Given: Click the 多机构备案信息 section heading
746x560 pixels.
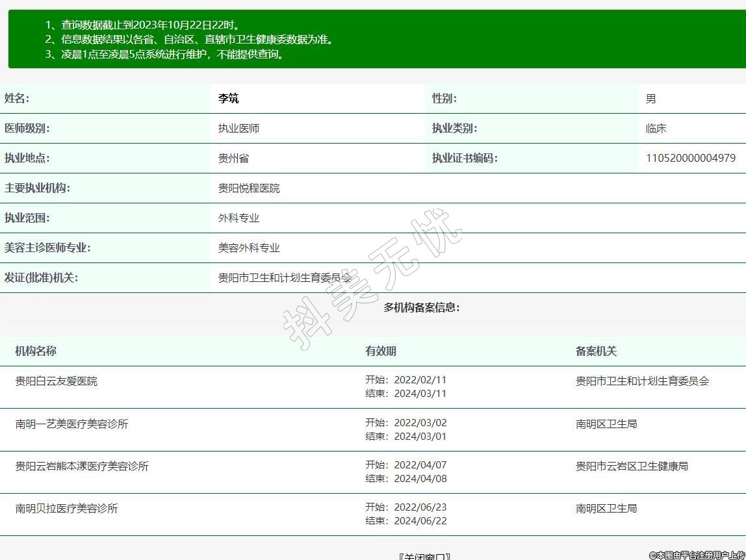Looking at the screenshot, I should pos(422,307).
